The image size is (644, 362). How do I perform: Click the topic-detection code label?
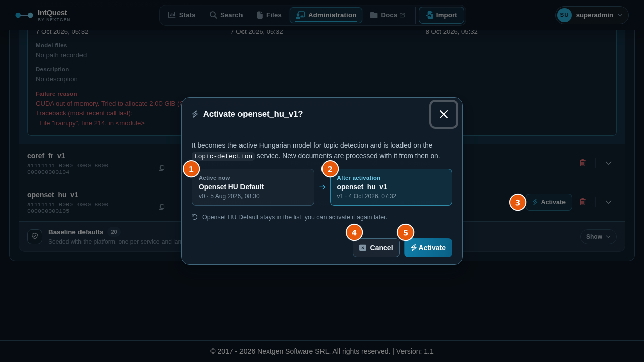(x=223, y=156)
